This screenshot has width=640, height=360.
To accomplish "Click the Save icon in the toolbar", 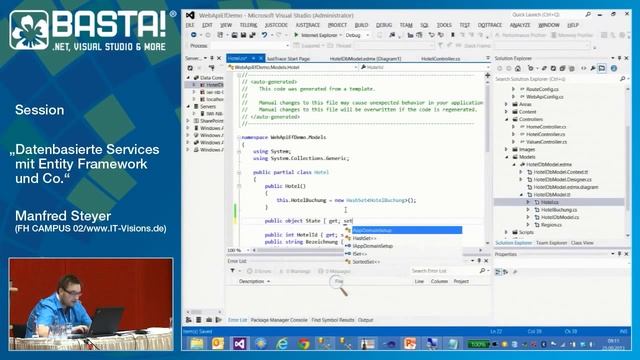I will 244,36.
